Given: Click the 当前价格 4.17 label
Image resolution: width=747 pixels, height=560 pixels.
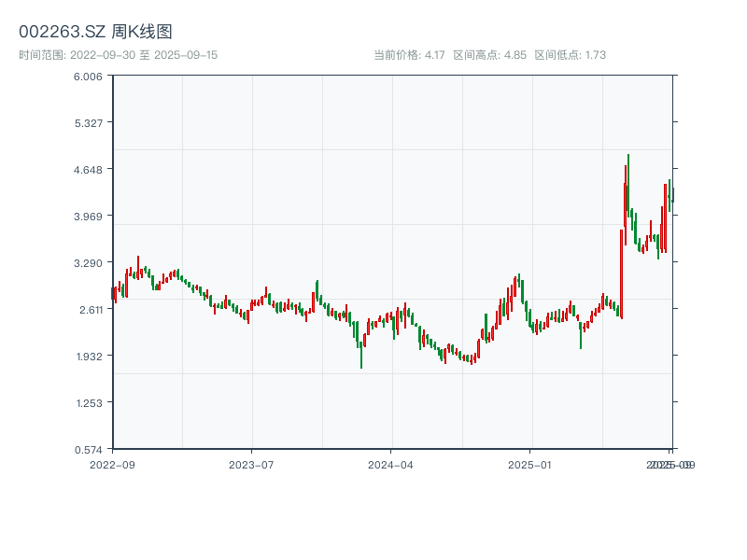Looking at the screenshot, I should [409, 55].
